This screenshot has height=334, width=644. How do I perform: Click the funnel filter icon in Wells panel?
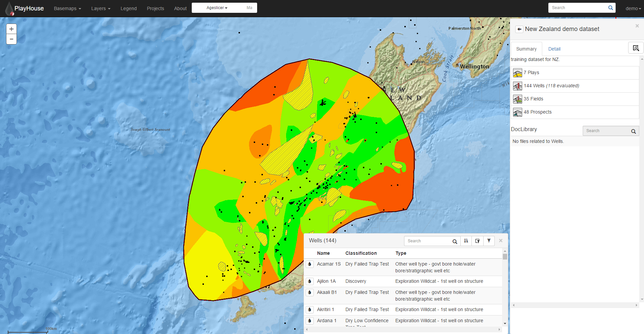point(489,241)
